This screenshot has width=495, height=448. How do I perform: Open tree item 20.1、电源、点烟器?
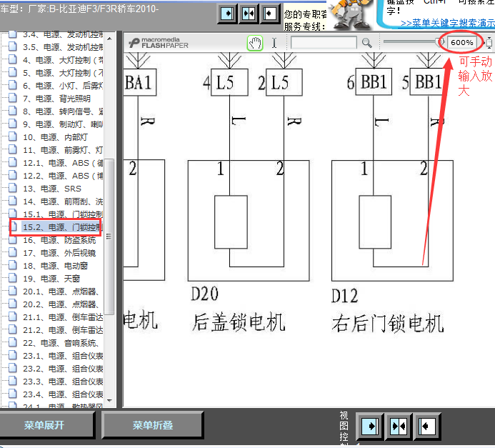61,292
